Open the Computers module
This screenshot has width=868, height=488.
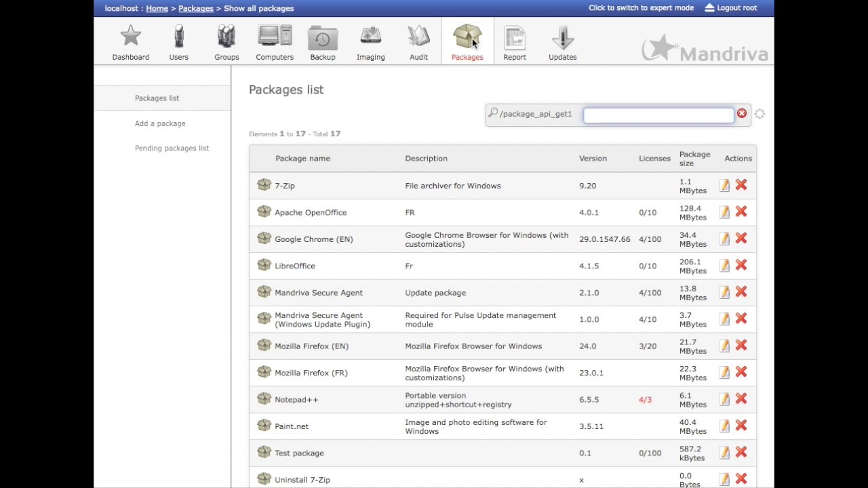click(x=275, y=42)
